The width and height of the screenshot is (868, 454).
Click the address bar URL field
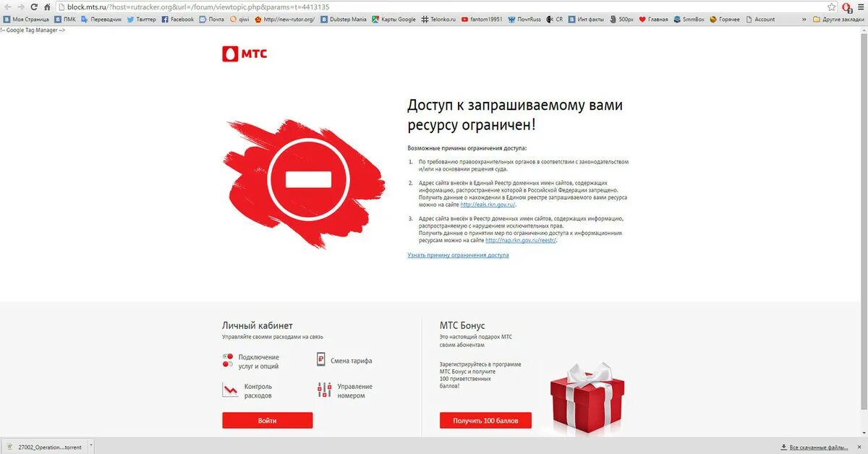coord(441,7)
